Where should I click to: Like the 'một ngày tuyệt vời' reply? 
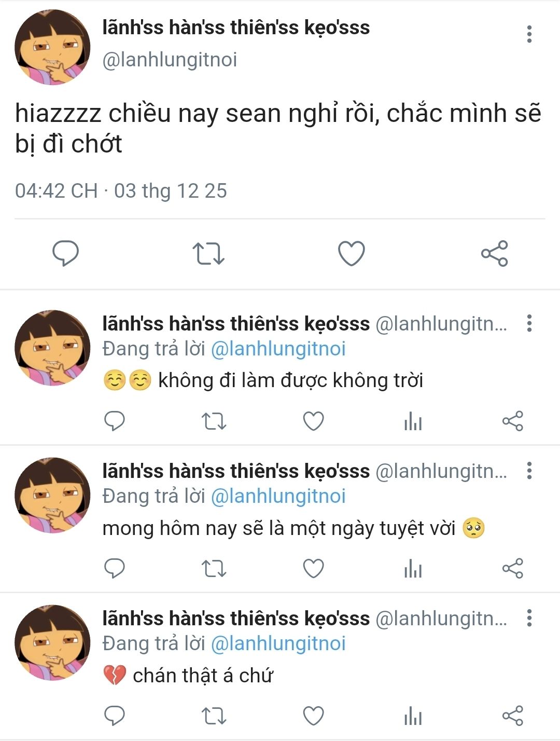(x=313, y=568)
